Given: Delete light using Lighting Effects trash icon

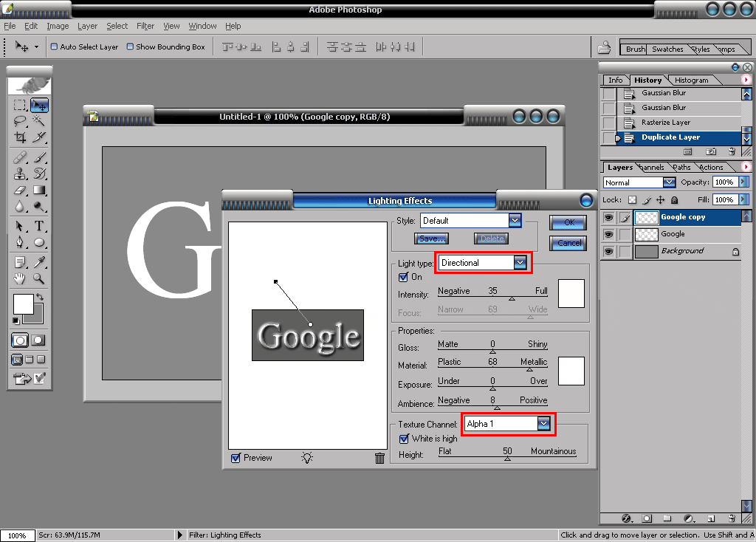Looking at the screenshot, I should click(x=380, y=458).
